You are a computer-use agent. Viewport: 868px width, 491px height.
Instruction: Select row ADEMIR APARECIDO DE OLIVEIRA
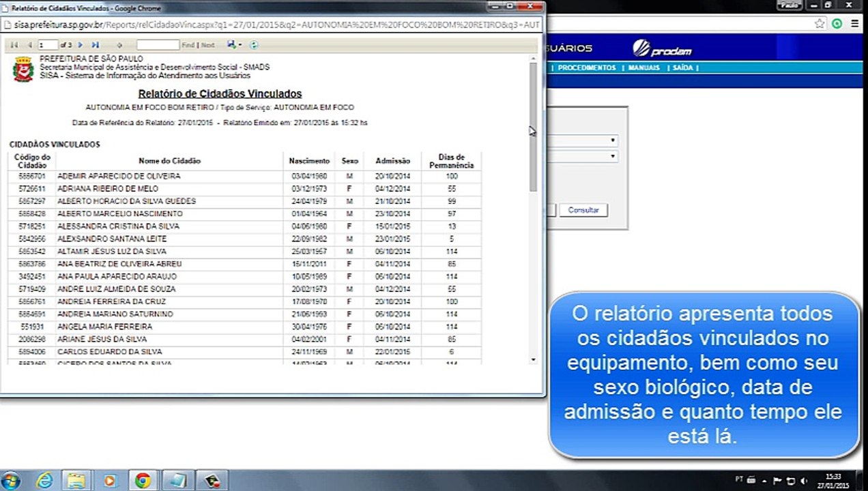[245, 176]
